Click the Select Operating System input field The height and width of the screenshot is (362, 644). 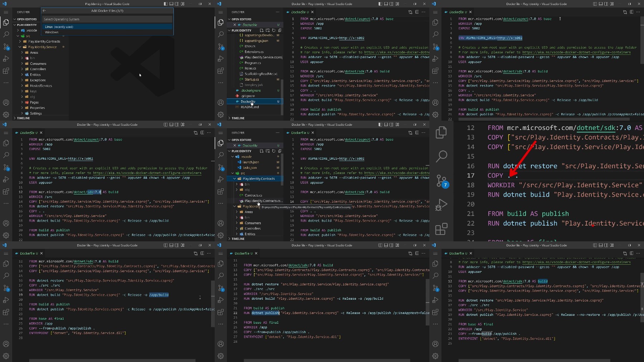[x=107, y=19]
